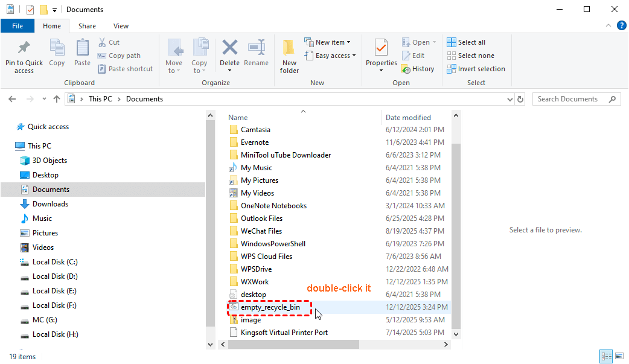Click Select all in the ribbon

(466, 42)
